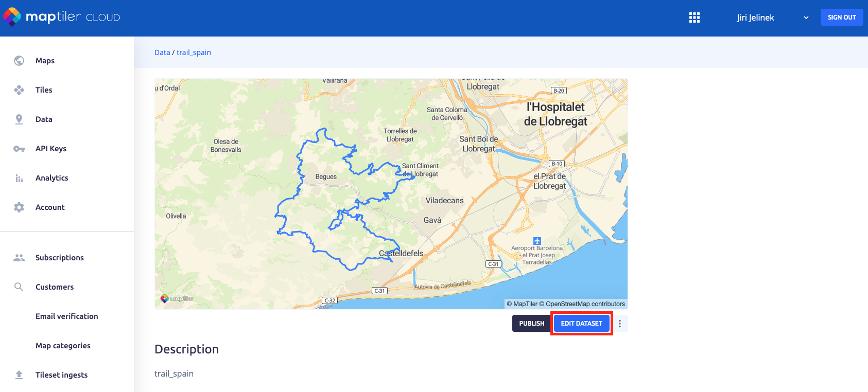The width and height of the screenshot is (868, 392).
Task: Click the Data pin icon in sidebar
Action: click(x=19, y=119)
